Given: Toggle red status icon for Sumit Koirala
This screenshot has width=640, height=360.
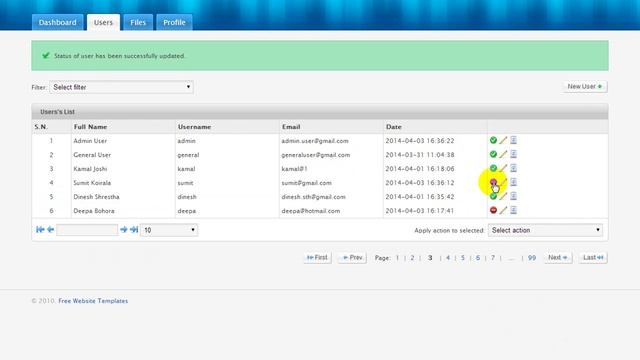Looking at the screenshot, I should tap(493, 182).
